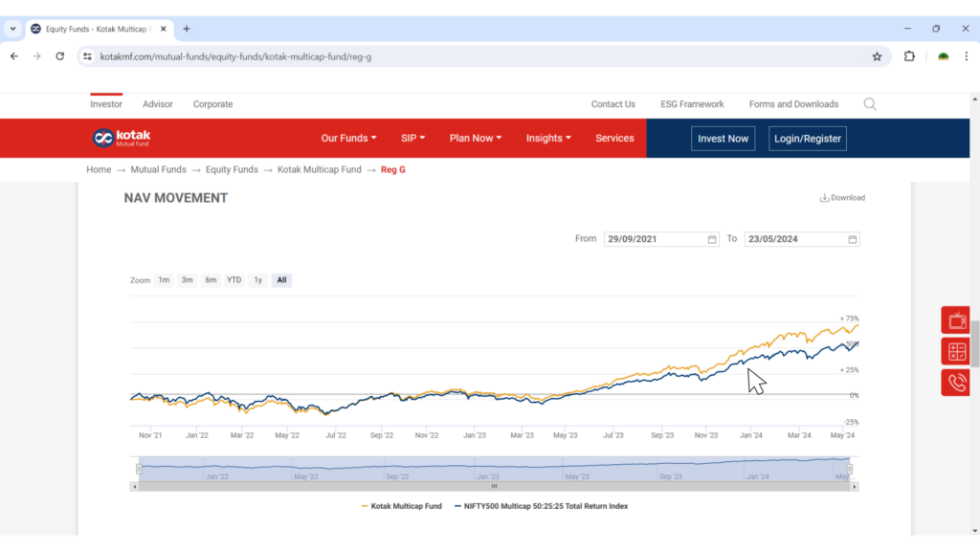980x551 pixels.
Task: Open the browser profile avatar
Action: pos(943,56)
